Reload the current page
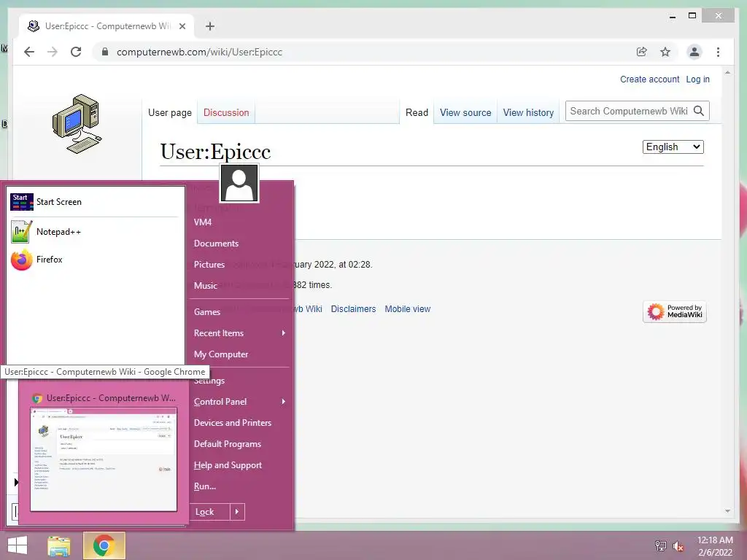747x560 pixels. click(76, 52)
